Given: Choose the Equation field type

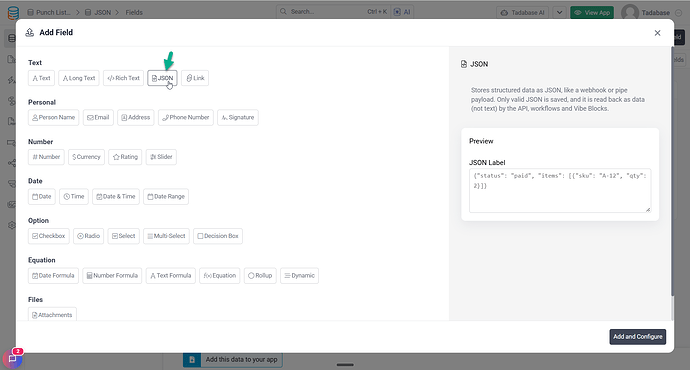Looking at the screenshot, I should click(220, 275).
